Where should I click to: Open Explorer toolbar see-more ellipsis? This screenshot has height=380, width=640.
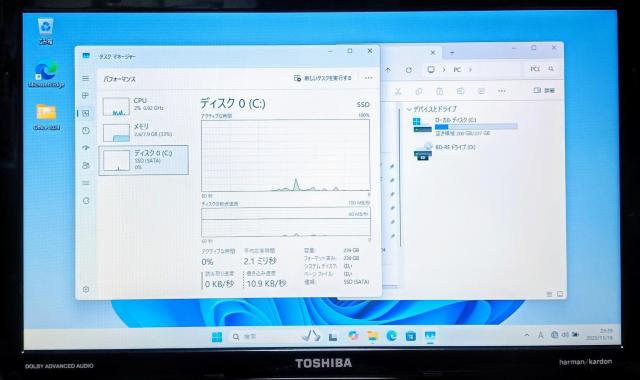click(502, 91)
